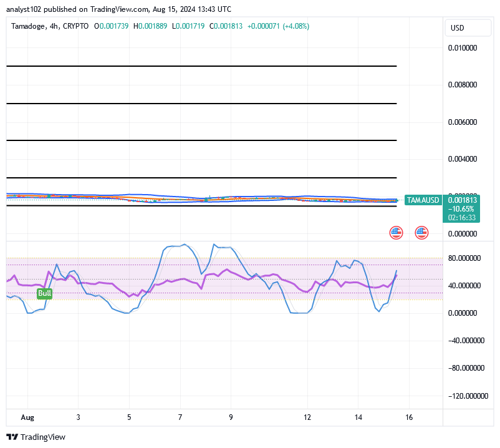Click the right US flag economic event icon
Viewport: 500px width, 448px height.
(421, 232)
